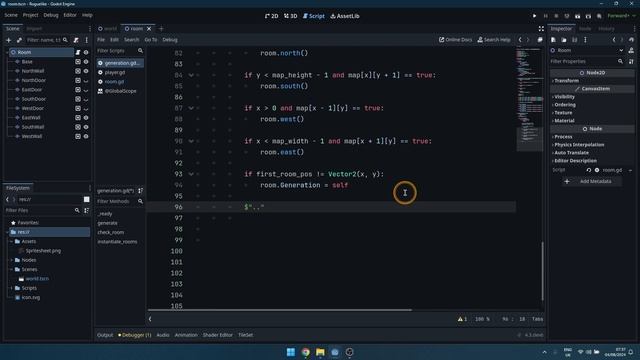Toggle distraction-free mode expand icon
Screen dimensions: 640x360
[541, 29]
